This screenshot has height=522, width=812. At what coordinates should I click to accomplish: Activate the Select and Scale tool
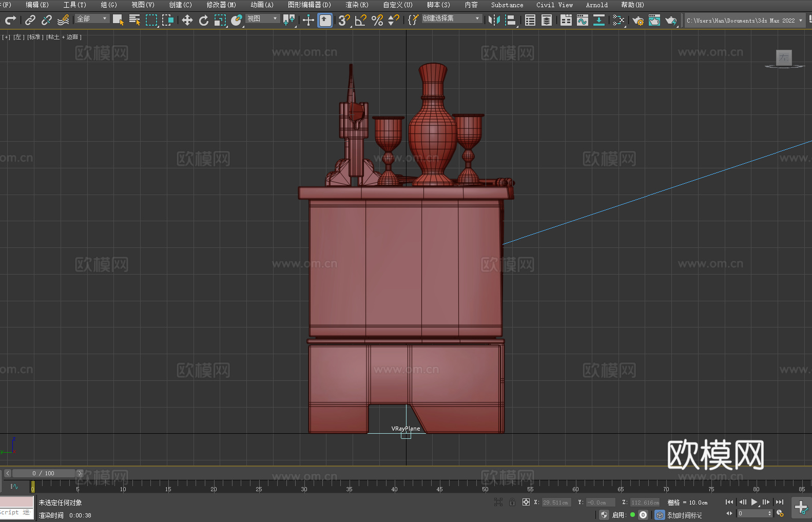(x=220, y=20)
